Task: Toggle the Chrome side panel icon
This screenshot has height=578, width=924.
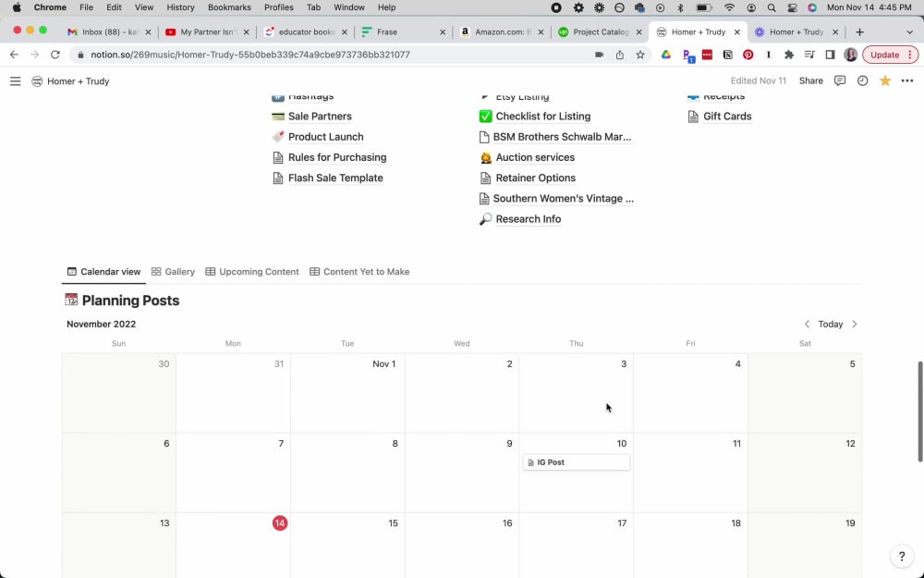Action: (x=830, y=55)
